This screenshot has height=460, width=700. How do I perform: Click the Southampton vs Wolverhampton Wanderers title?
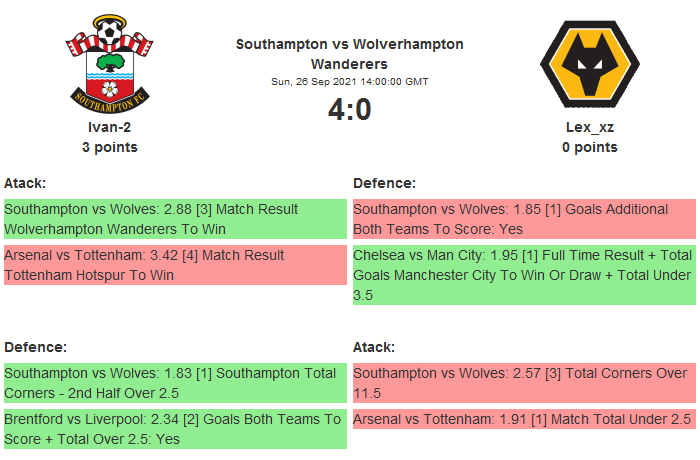pyautogui.click(x=350, y=54)
